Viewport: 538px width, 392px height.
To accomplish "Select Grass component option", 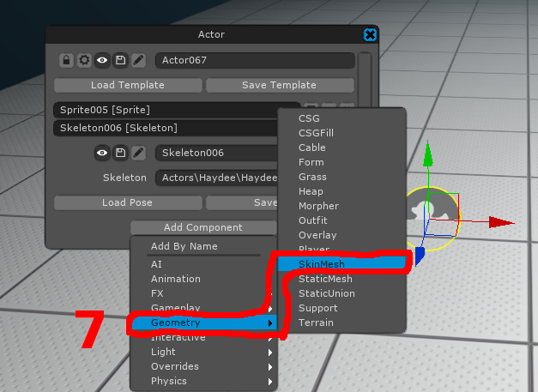I will point(342,177).
